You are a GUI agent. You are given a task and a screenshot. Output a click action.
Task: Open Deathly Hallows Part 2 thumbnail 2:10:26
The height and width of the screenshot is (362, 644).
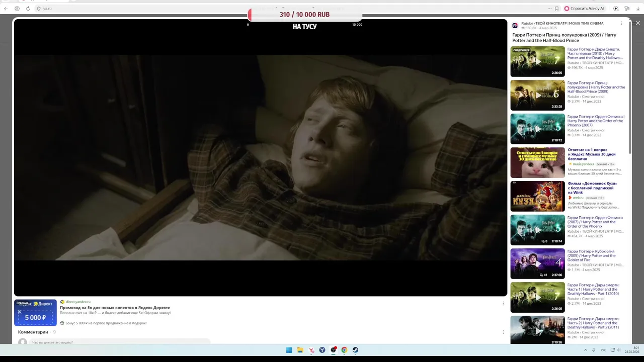click(x=537, y=330)
